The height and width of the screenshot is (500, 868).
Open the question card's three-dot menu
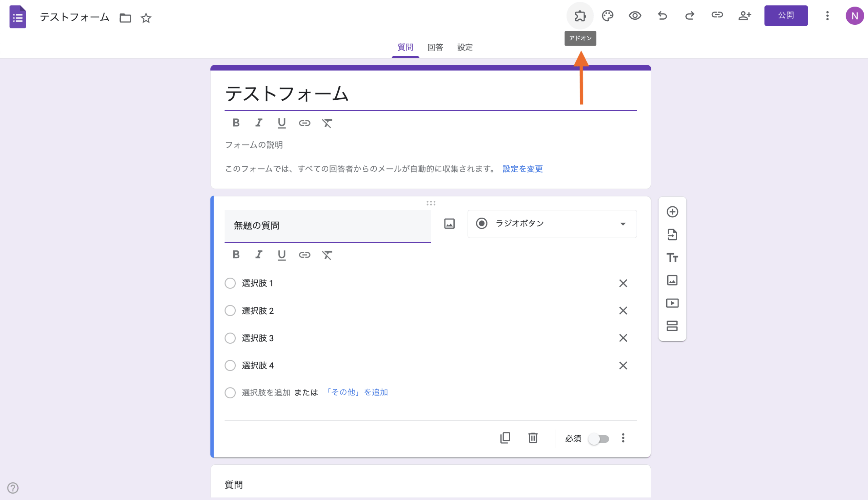click(623, 438)
